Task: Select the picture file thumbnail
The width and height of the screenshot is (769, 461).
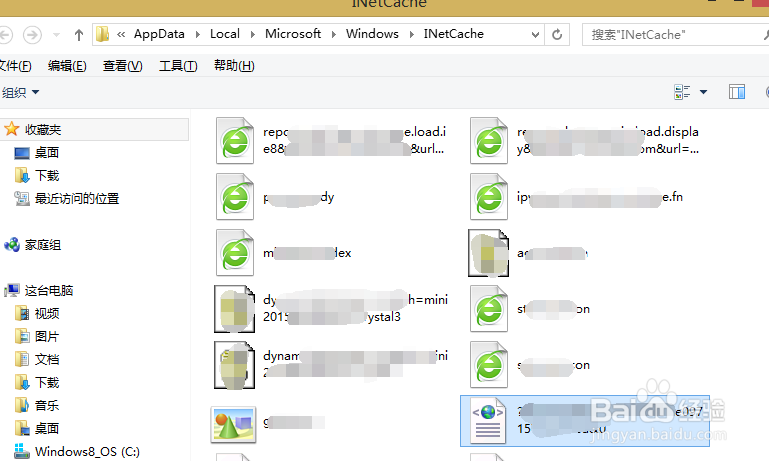Action: [233, 424]
